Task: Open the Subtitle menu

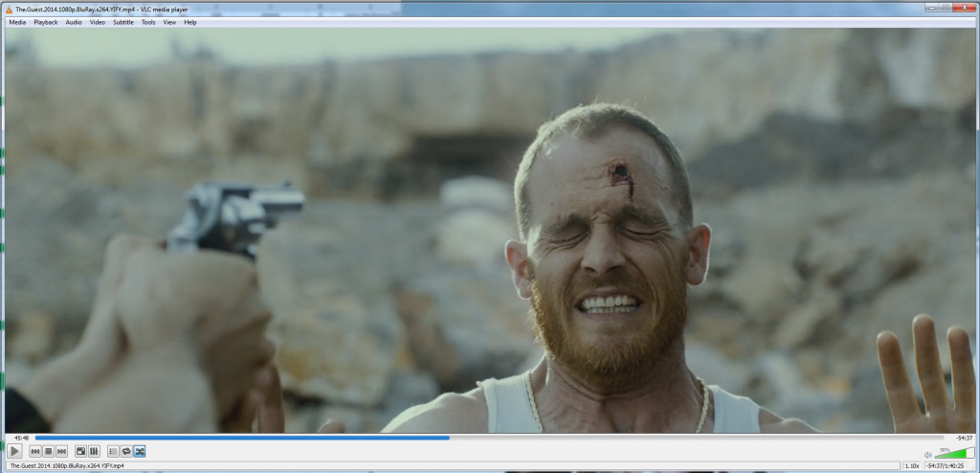Action: pos(123,23)
